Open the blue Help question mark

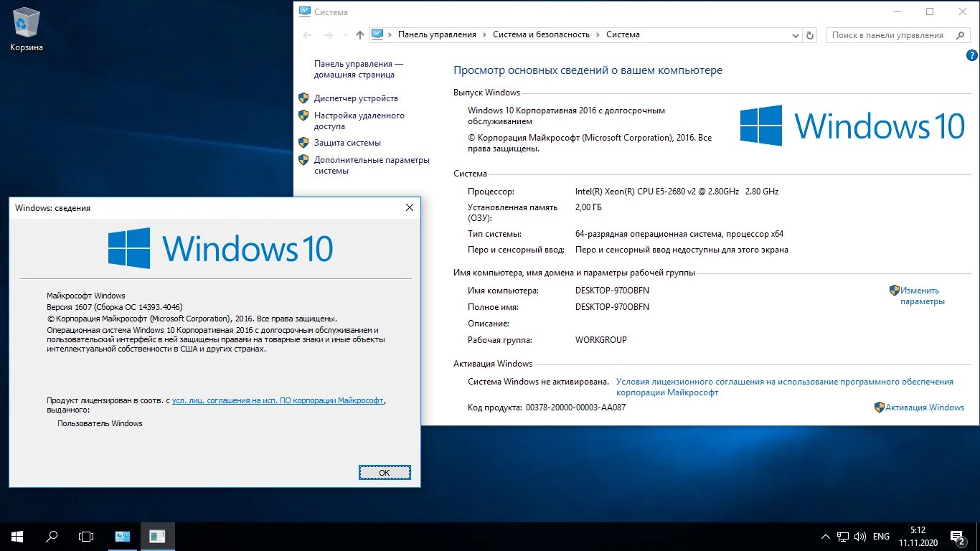coord(972,55)
